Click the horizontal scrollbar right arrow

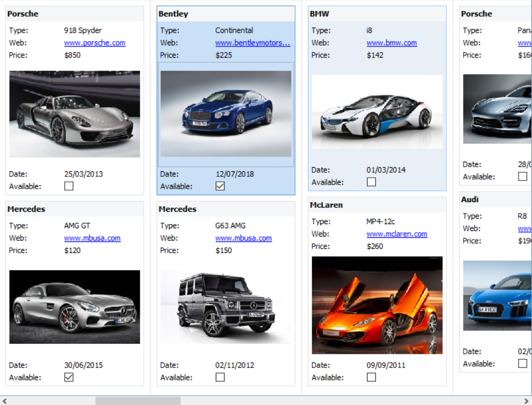click(x=526, y=401)
